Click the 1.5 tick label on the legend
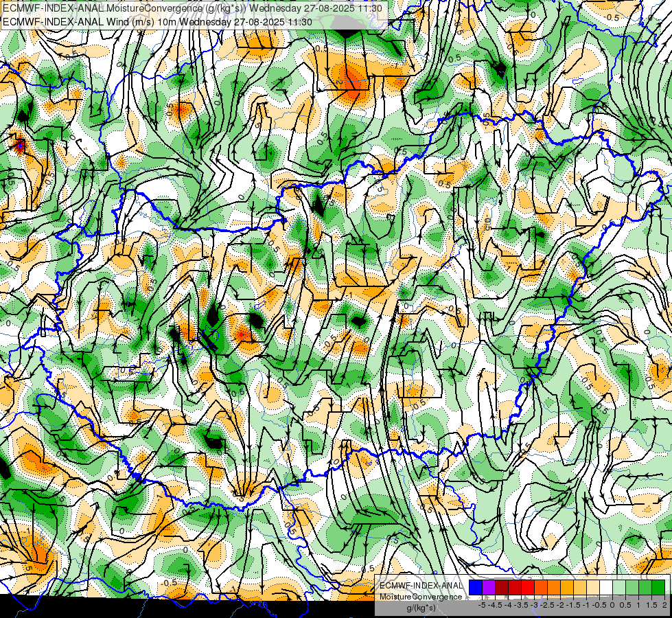 [x=651, y=605]
